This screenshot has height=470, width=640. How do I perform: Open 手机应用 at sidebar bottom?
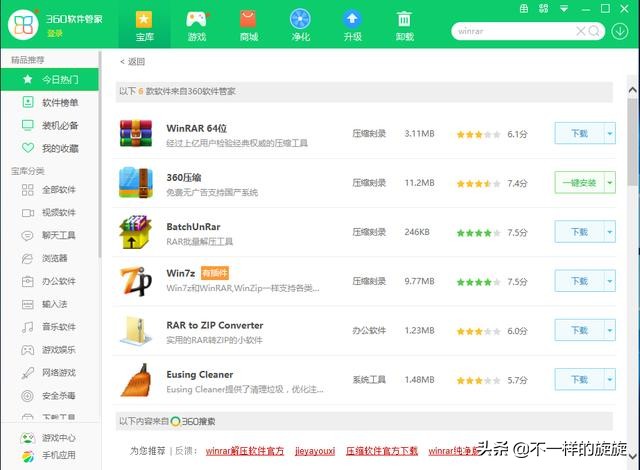tap(48, 455)
